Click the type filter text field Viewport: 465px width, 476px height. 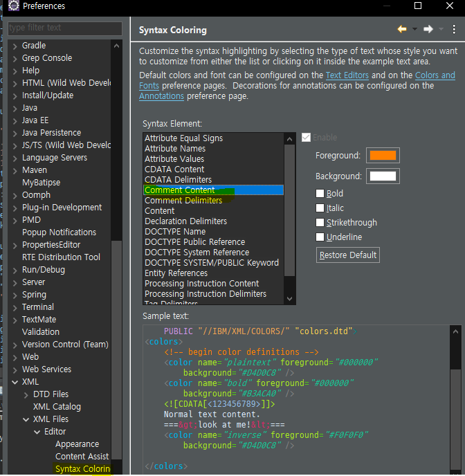coord(65,28)
